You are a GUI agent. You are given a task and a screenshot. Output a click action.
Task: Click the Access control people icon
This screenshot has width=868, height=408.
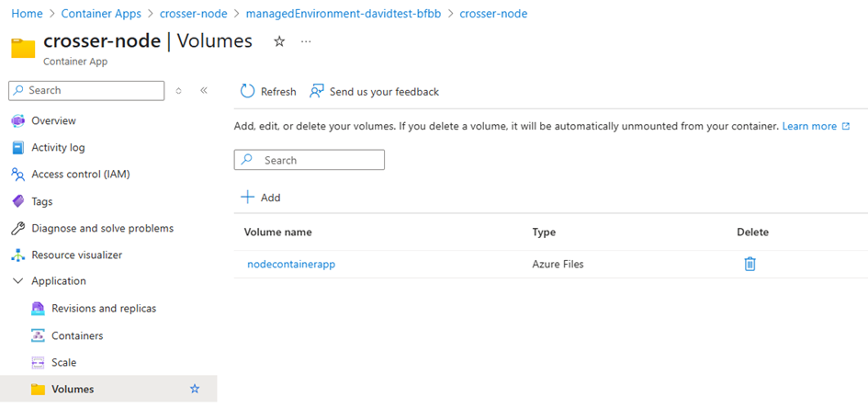18,175
